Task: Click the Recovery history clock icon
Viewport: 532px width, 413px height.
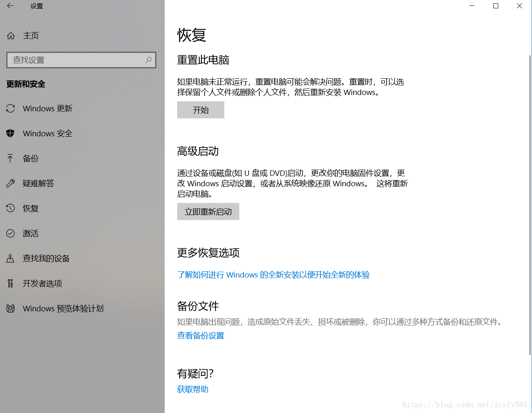Action: coord(10,208)
